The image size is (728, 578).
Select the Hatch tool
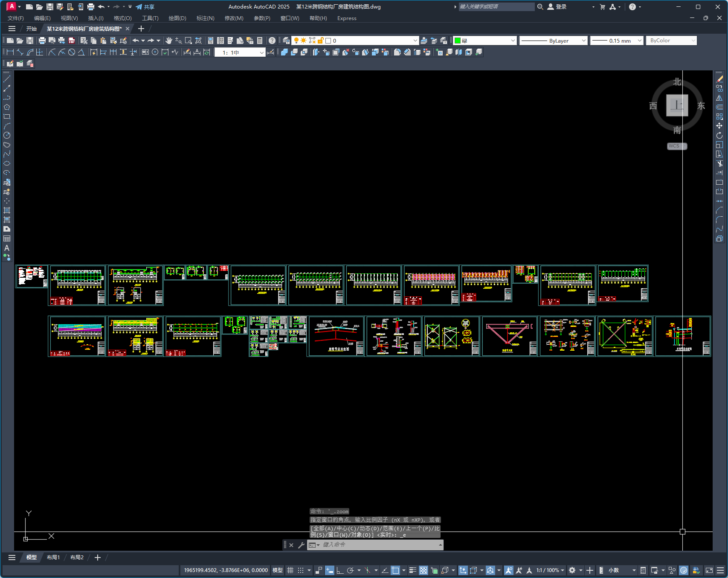pos(7,210)
